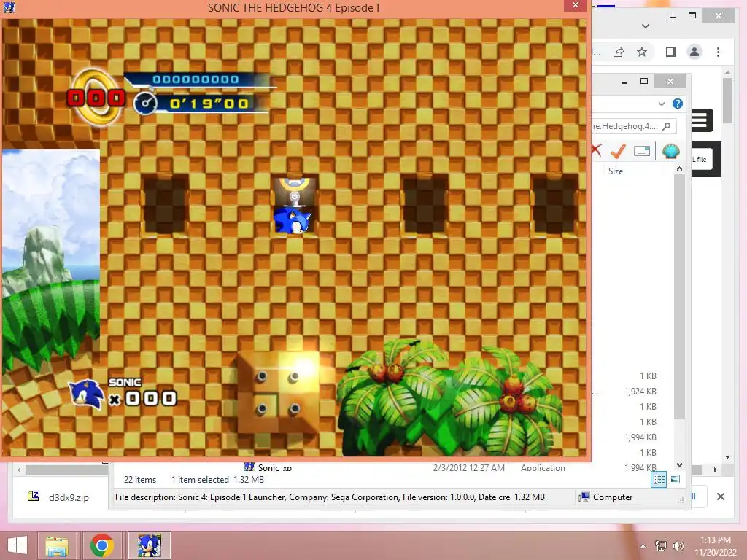This screenshot has height=560, width=747.
Task: Click the stopwatch timer icon in the game
Action: pyautogui.click(x=145, y=103)
